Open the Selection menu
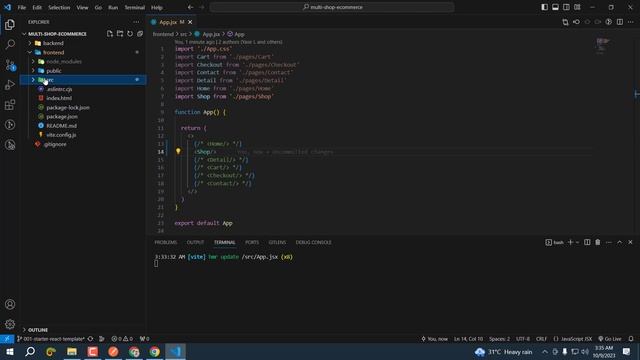 pos(59,7)
